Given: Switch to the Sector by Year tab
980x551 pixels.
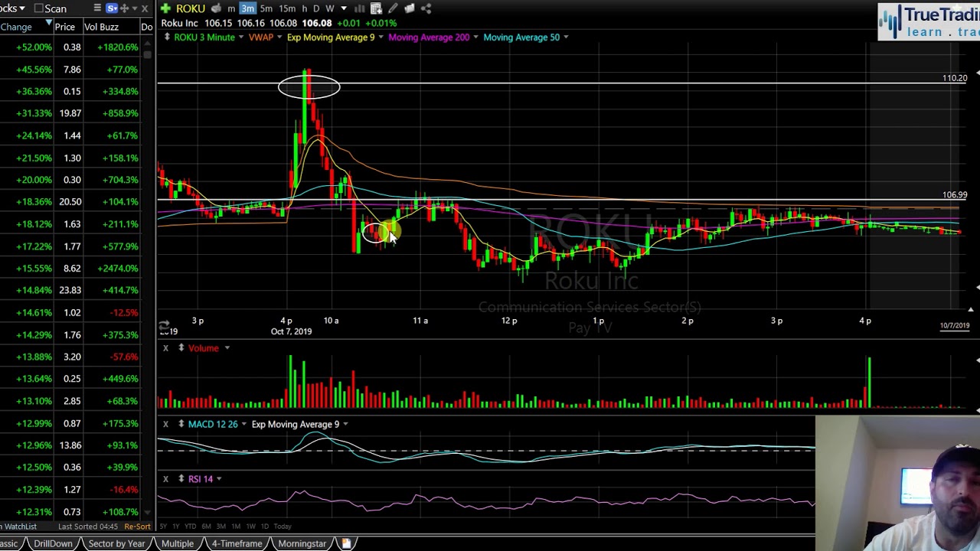Looking at the screenshot, I should (x=116, y=543).
